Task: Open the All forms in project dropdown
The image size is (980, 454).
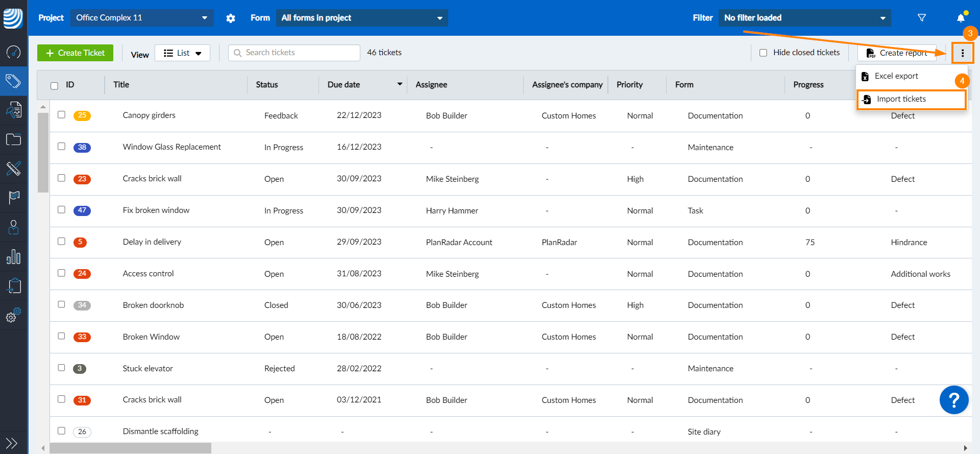Action: (362, 18)
